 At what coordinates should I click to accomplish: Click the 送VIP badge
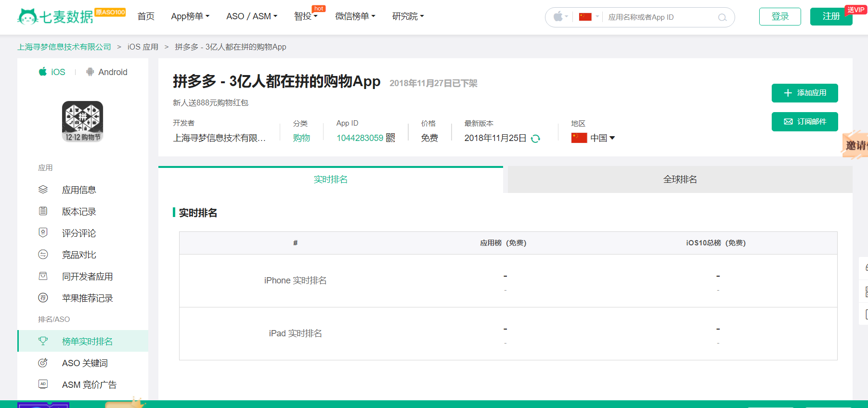click(855, 10)
